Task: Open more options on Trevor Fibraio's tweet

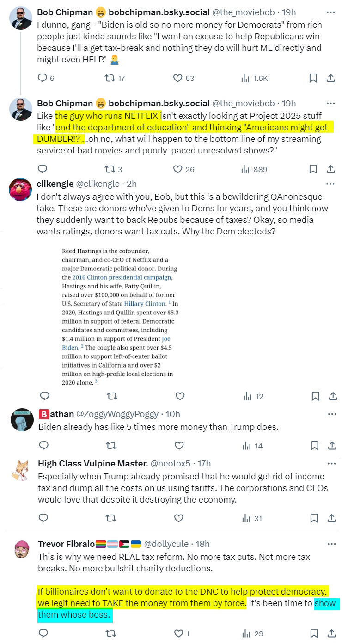Action: [330, 544]
